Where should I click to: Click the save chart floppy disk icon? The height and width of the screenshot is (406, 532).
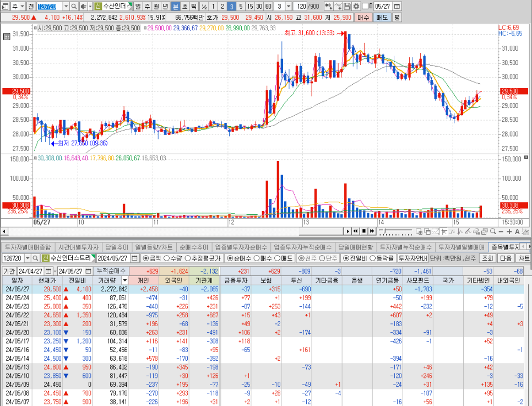(x=347, y=6)
